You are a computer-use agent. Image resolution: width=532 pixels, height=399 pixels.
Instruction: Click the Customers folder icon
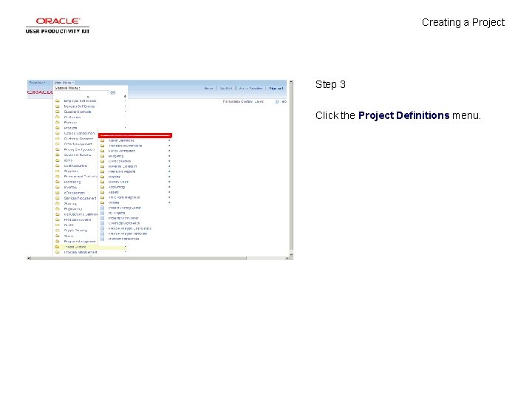pos(58,117)
